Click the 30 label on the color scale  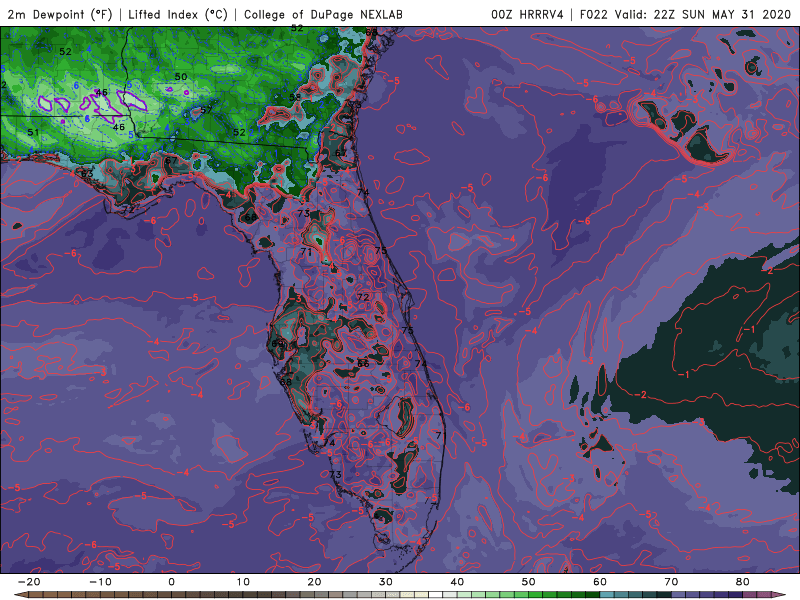[386, 582]
